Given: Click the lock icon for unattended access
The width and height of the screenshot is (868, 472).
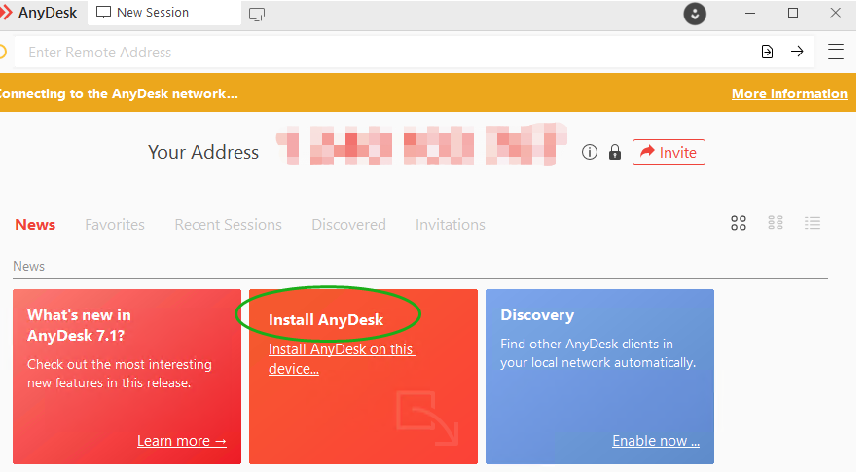Looking at the screenshot, I should (x=614, y=152).
